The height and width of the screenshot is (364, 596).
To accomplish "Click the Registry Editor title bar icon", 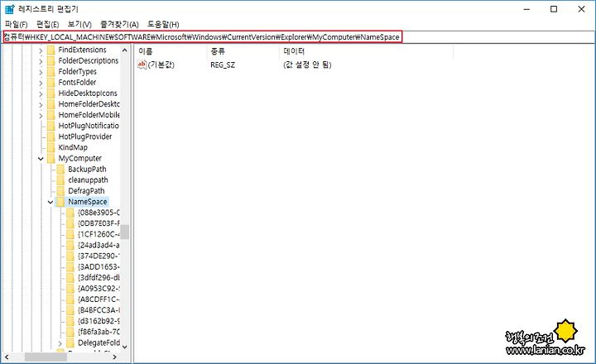I will (x=9, y=9).
